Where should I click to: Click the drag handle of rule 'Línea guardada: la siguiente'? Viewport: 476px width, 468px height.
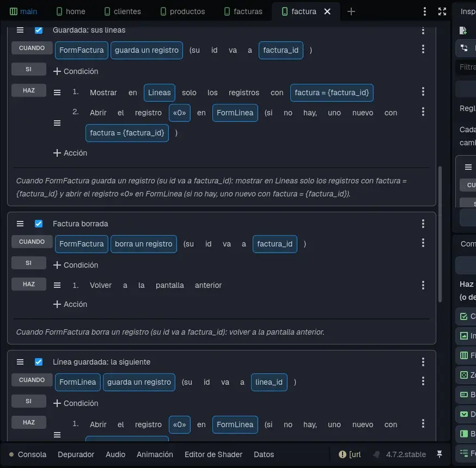20,362
